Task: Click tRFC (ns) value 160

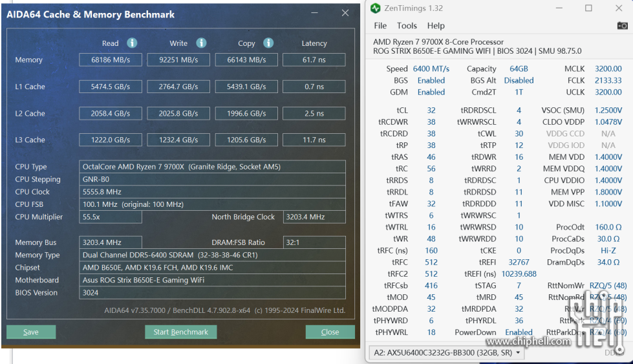Action: 431,250
